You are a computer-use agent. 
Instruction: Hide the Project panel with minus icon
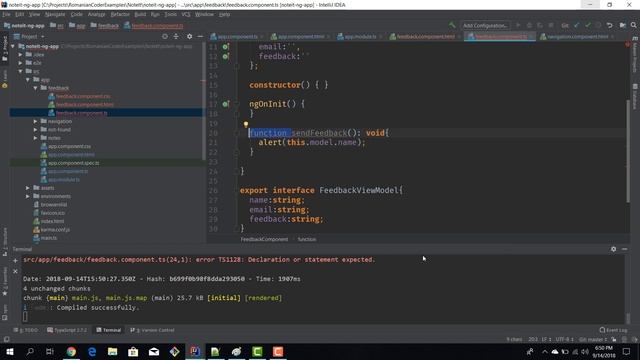click(x=200, y=36)
